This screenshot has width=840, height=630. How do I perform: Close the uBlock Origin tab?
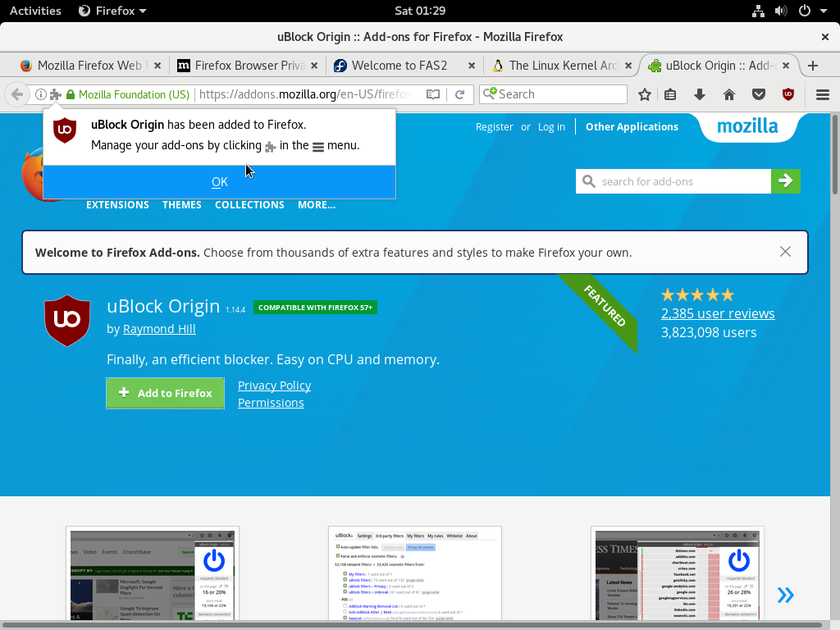[x=786, y=66]
